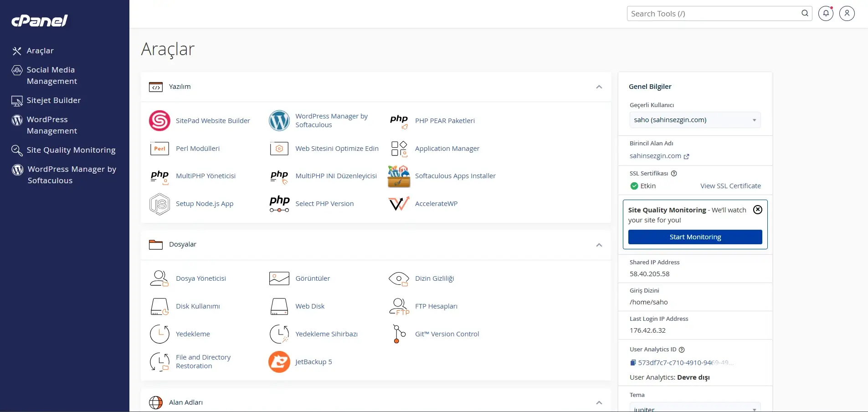Open the Geçerli Kullanıcı dropdown
868x412 pixels.
[x=695, y=120]
